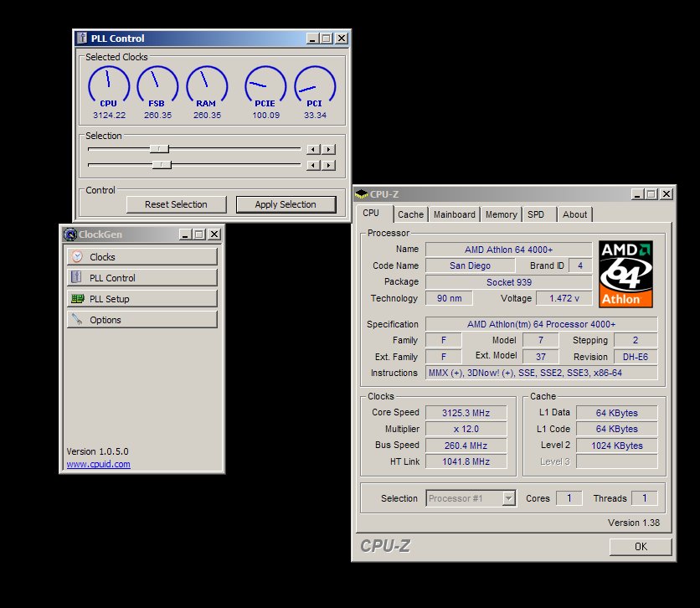This screenshot has width=700, height=608.
Task: Click the 1.472 v voltage value
Action: point(564,298)
